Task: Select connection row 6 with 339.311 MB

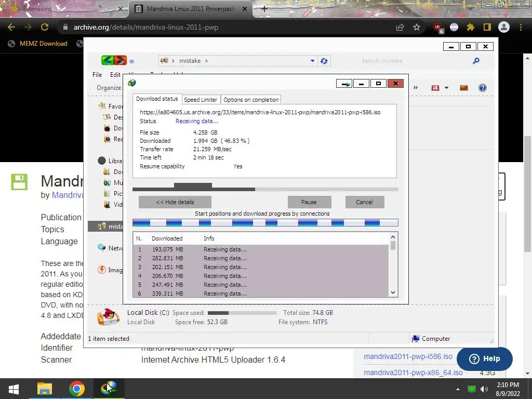Action: 261,294
